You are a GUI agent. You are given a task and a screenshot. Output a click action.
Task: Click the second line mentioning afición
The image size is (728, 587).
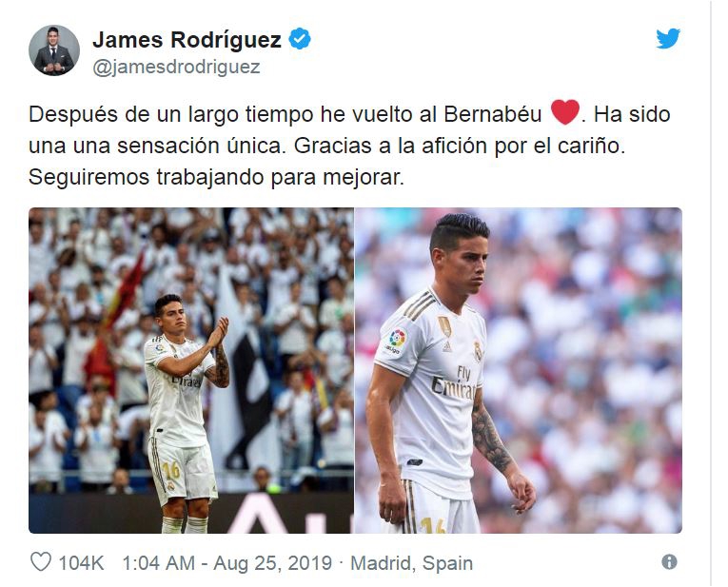(326, 146)
